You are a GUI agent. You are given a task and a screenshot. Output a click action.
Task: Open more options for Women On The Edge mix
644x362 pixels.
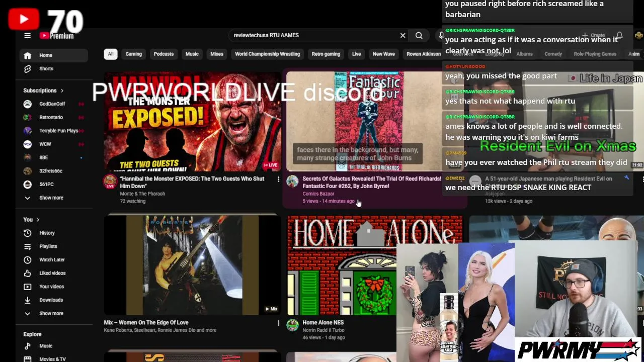278,323
